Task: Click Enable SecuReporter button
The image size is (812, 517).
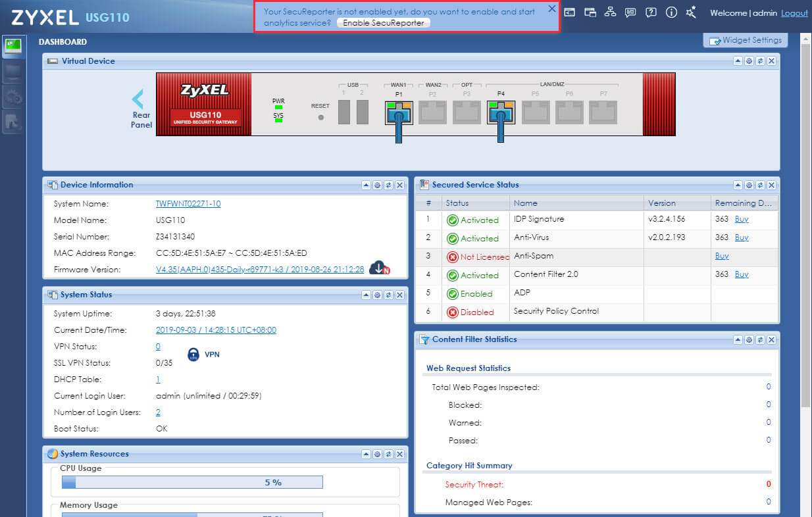Action: point(384,23)
